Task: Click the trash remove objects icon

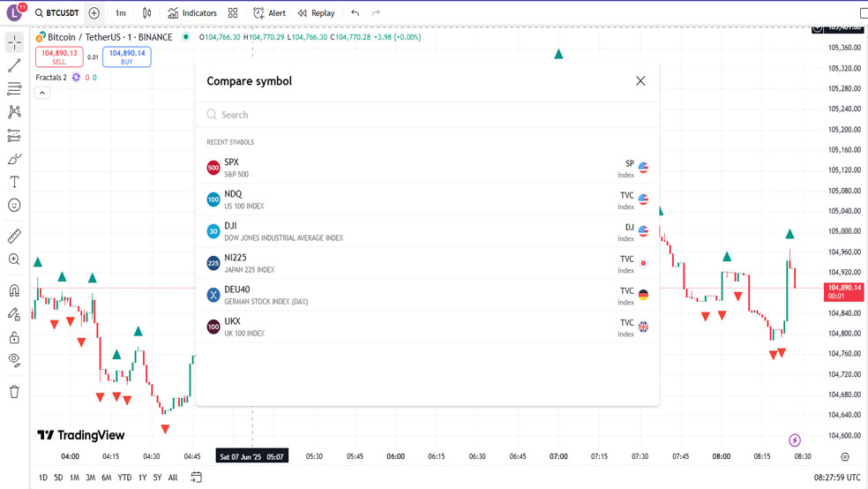Action: (14, 392)
